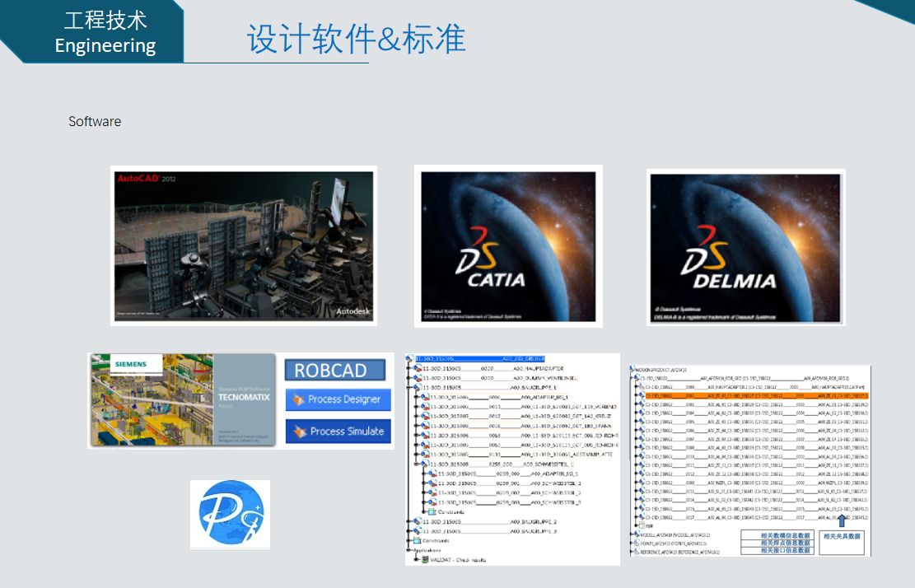Screen dimensions: 915x588
Task: Expand the A00_BAUGRUPPE_3 tree node
Action: tap(409, 531)
